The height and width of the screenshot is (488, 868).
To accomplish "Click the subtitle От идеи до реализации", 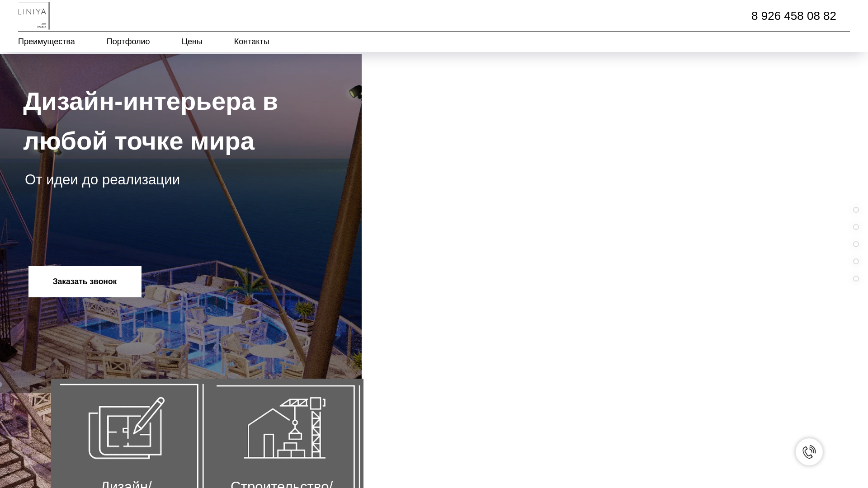I will 102,179.
